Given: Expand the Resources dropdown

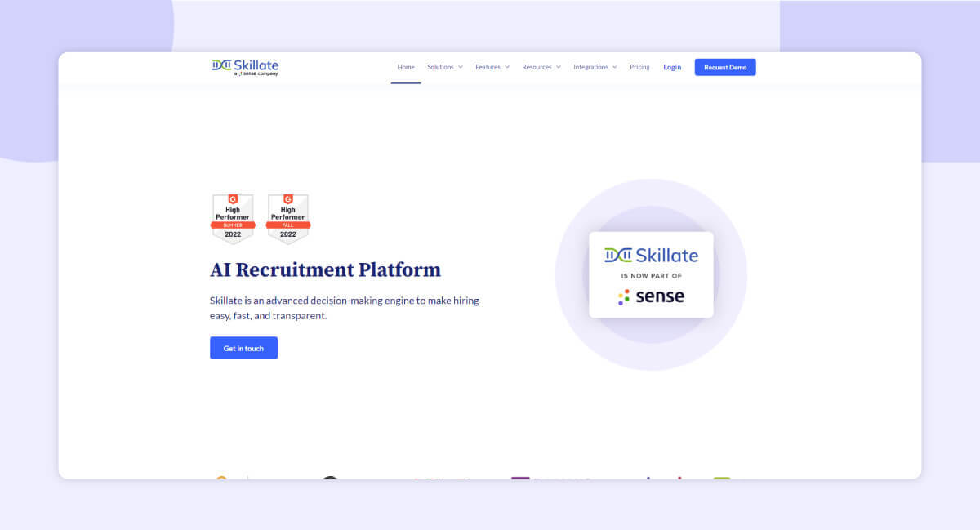Looking at the screenshot, I should click(x=541, y=67).
